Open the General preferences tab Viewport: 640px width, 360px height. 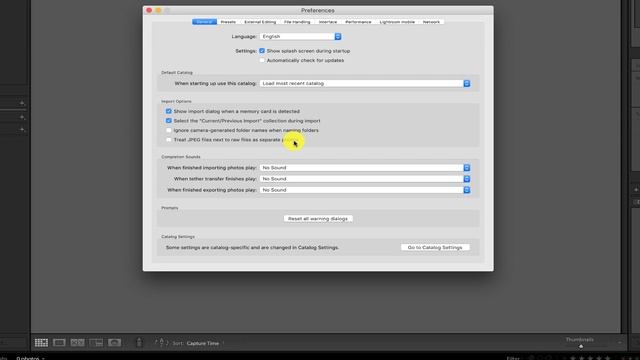click(204, 22)
